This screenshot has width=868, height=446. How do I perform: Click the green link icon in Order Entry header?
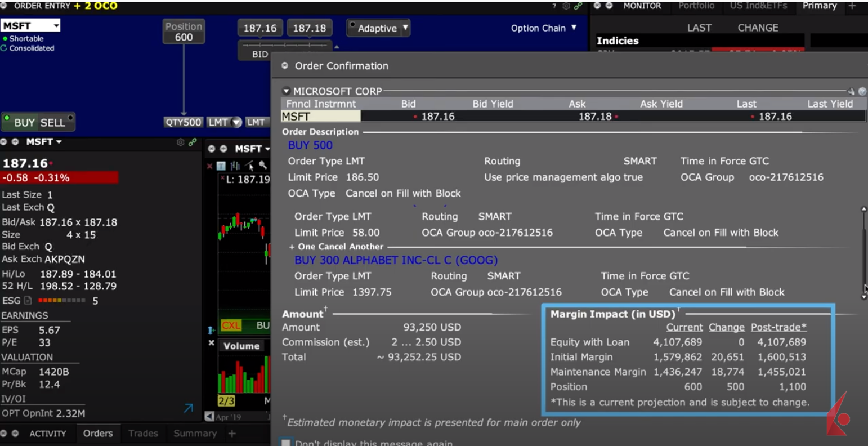[578, 6]
